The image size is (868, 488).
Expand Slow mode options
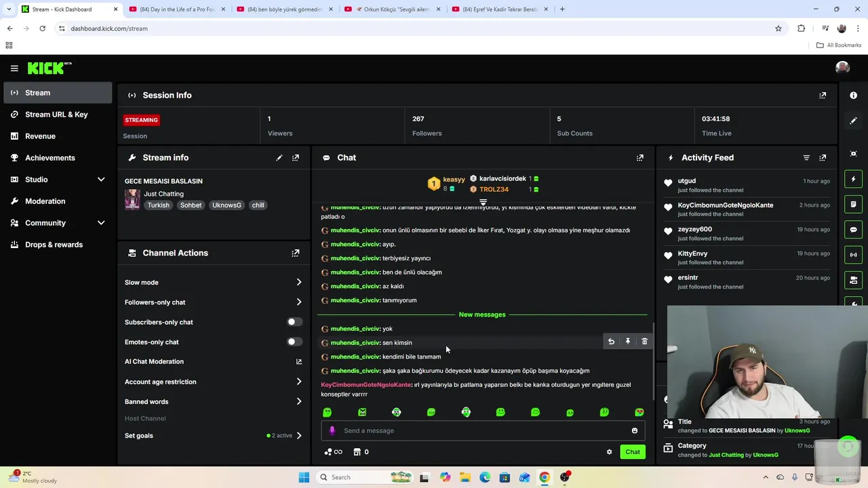click(299, 282)
